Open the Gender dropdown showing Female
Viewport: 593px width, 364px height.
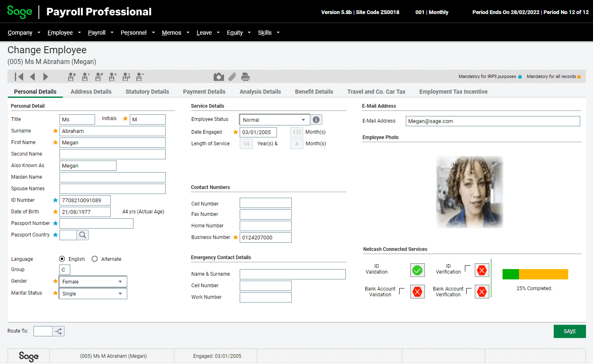coord(93,281)
